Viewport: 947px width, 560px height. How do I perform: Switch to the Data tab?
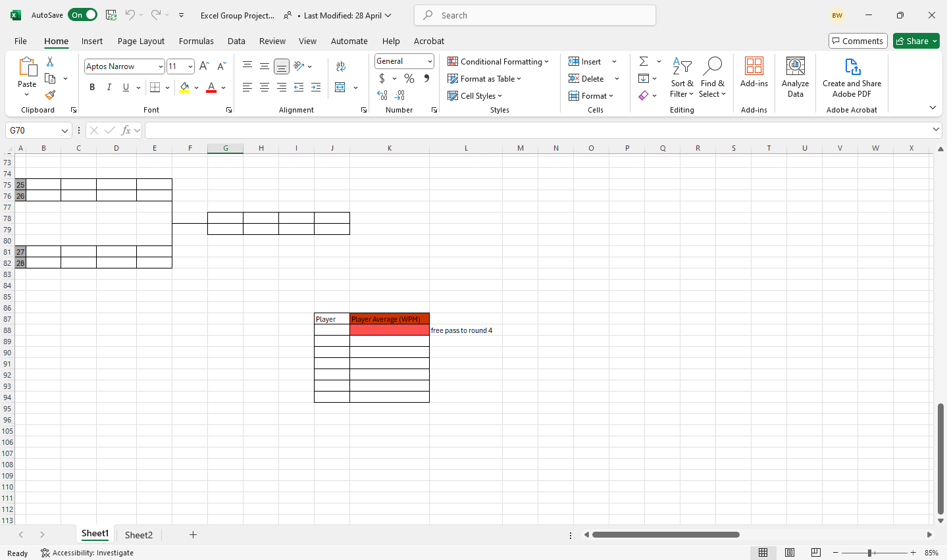pos(236,41)
